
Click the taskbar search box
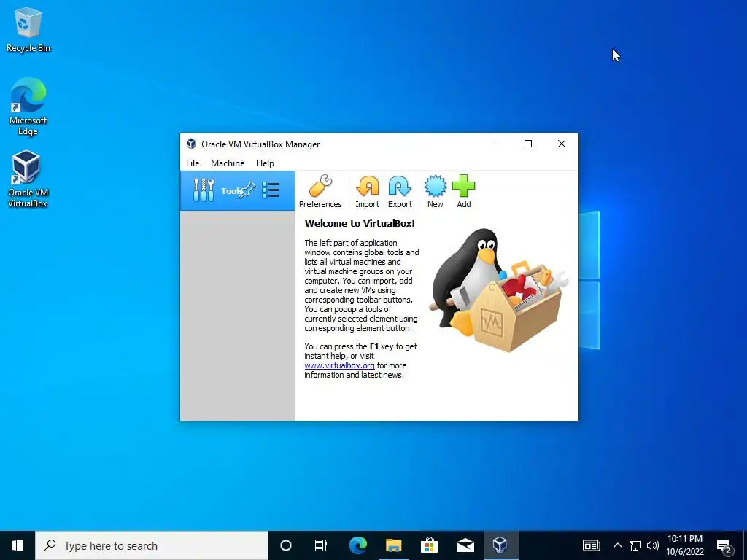click(x=152, y=545)
